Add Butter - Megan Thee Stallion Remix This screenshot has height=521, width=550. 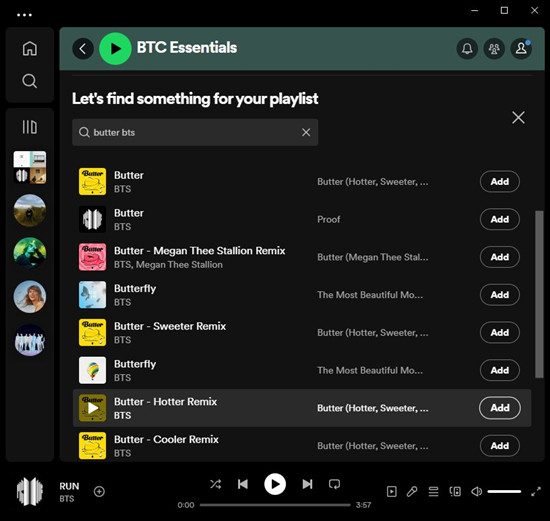pyautogui.click(x=499, y=257)
